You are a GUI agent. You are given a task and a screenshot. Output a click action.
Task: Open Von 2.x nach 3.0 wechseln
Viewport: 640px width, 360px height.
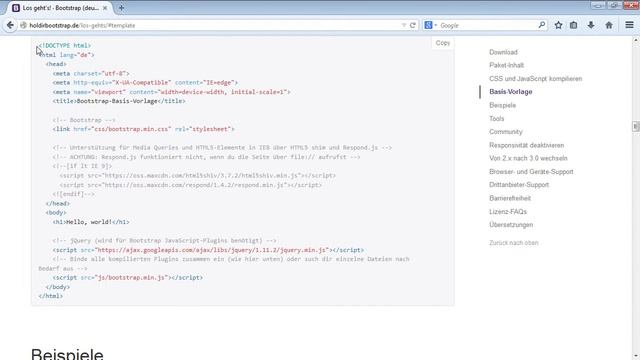tap(528, 158)
